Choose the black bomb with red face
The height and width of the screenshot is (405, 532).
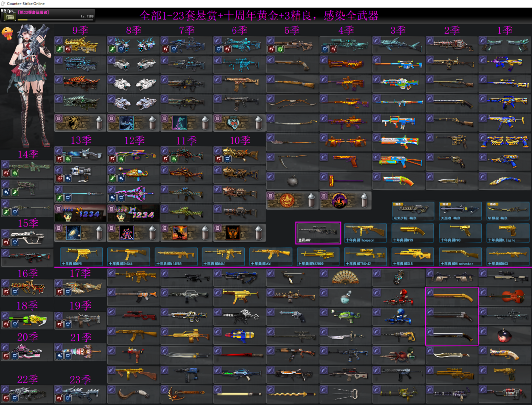[x=503, y=336]
